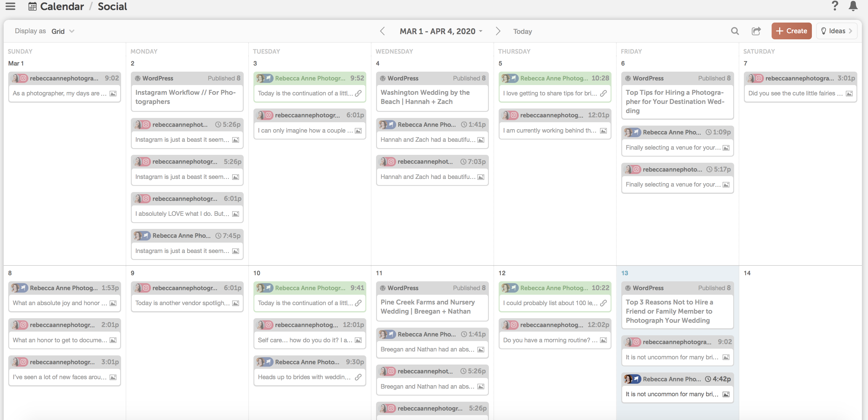Open the help question mark
Image resolution: width=868 pixels, height=420 pixels.
[835, 6]
